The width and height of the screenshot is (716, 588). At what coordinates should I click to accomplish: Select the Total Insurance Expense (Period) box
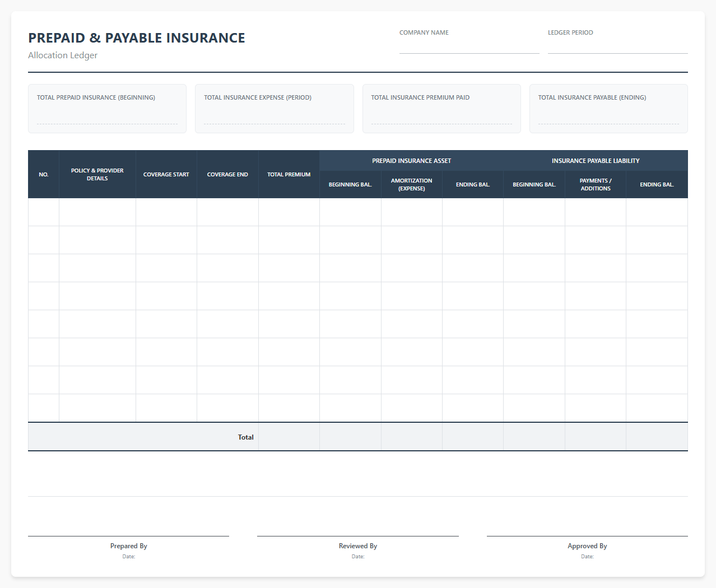pyautogui.click(x=275, y=109)
